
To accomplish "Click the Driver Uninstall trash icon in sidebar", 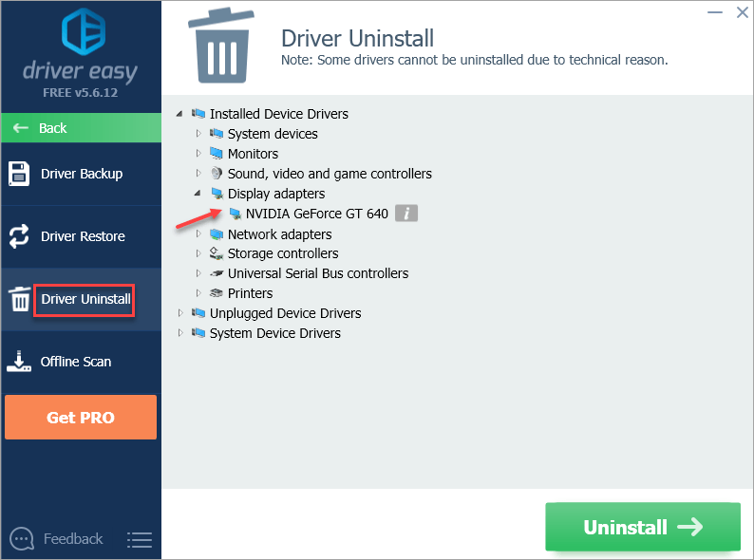I will coord(20,299).
